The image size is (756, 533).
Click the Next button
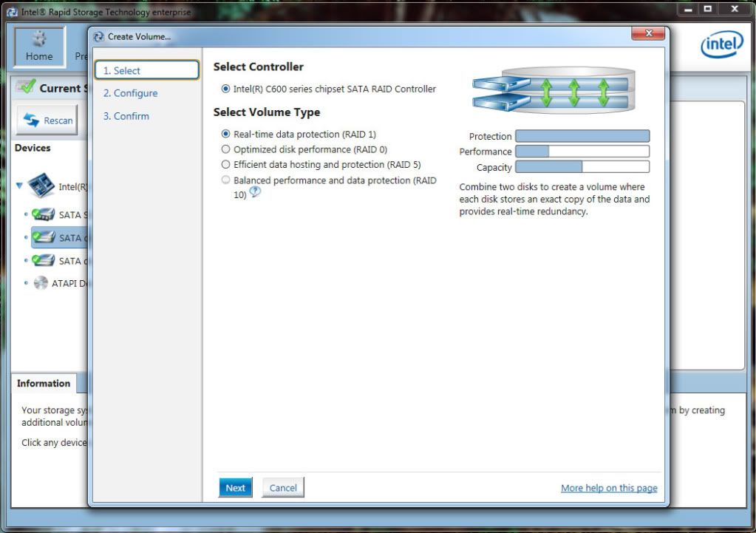click(x=235, y=488)
